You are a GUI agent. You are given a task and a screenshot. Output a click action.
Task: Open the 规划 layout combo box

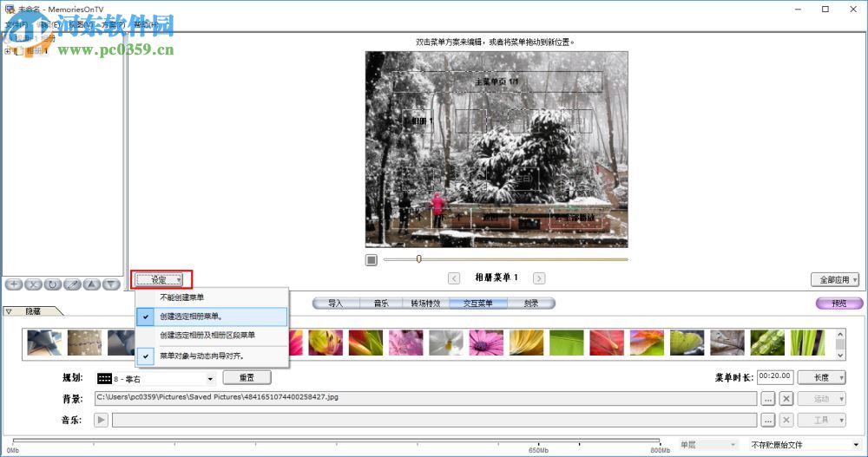pos(155,379)
